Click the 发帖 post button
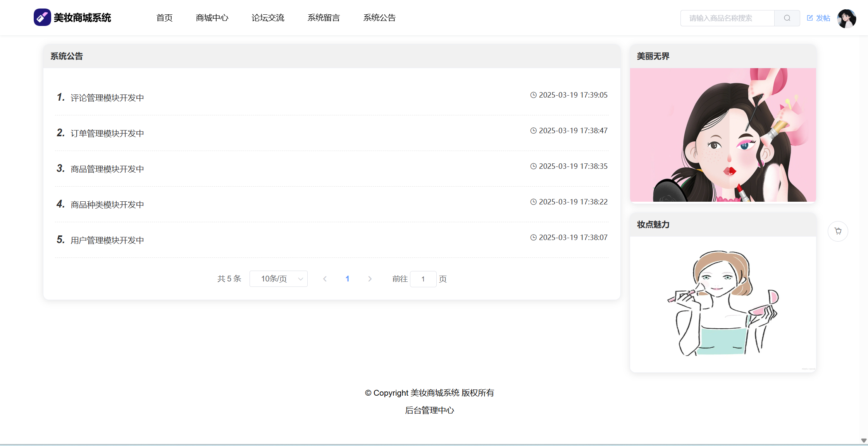Viewport: 868px width, 446px height. (x=818, y=18)
